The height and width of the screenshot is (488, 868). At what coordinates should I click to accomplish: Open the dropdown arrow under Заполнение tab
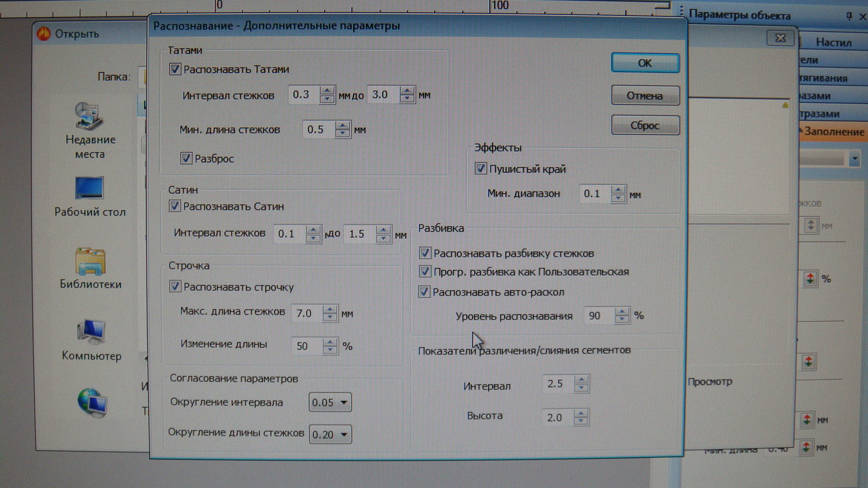pyautogui.click(x=854, y=159)
